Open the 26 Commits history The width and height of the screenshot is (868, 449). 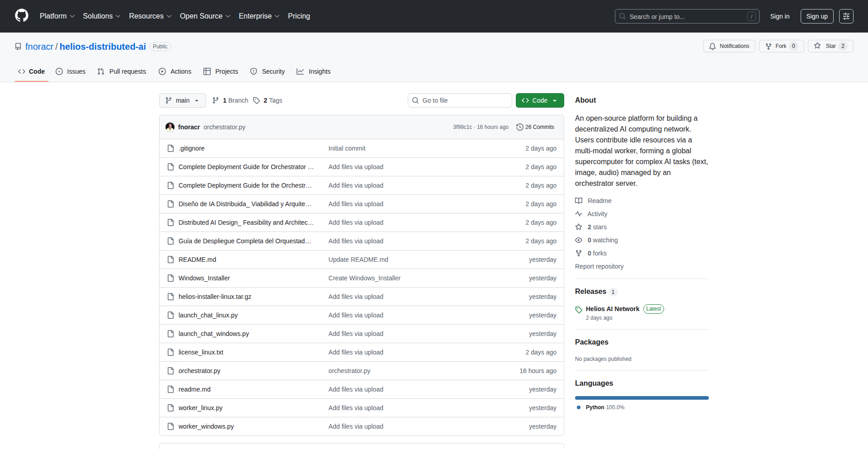[x=535, y=127]
